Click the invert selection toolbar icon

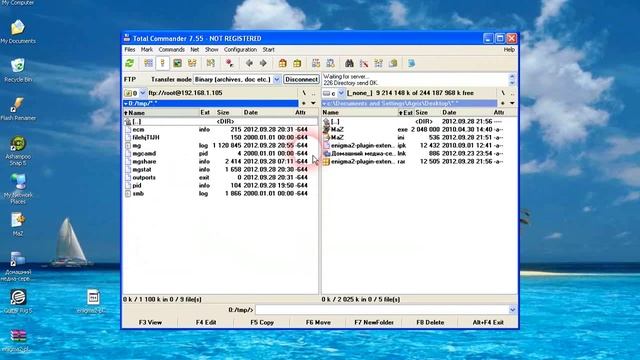[x=211, y=63]
